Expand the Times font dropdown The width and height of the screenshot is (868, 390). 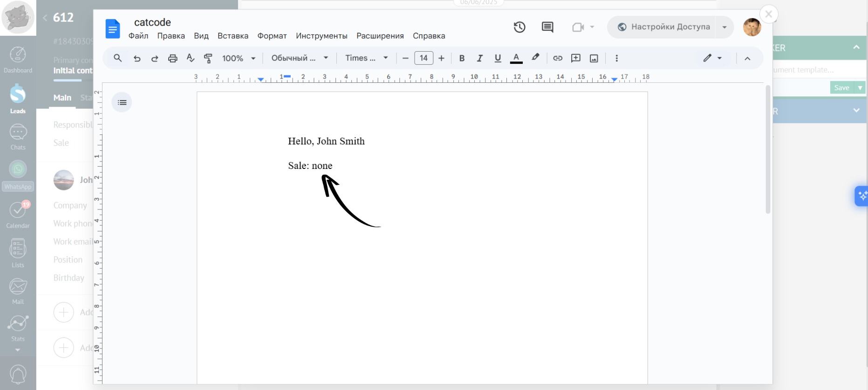[x=366, y=58]
